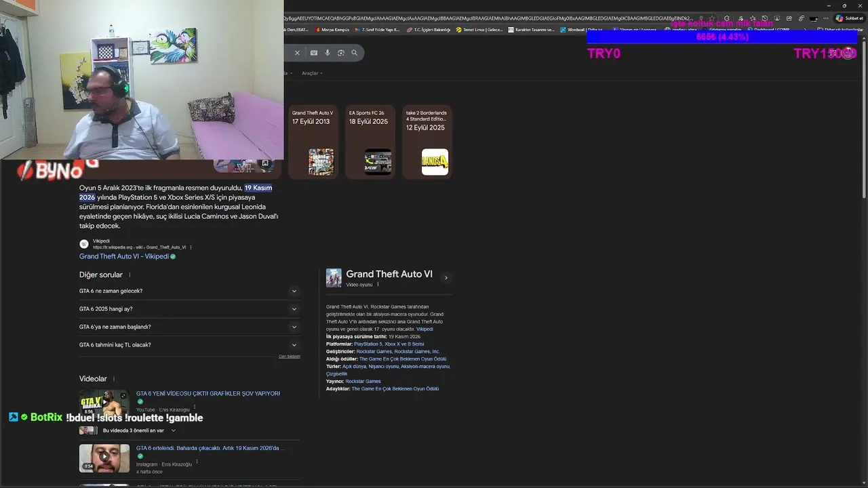Click 'Grand Theft Auto VI' panel title
The width and height of the screenshot is (868, 488).
[389, 274]
